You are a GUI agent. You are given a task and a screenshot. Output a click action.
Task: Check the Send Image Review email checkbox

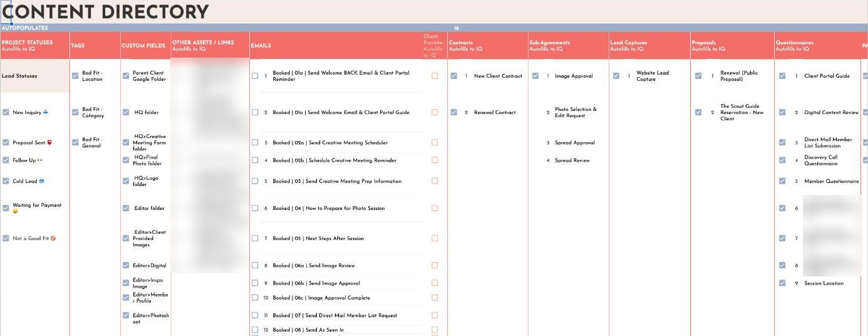click(255, 265)
